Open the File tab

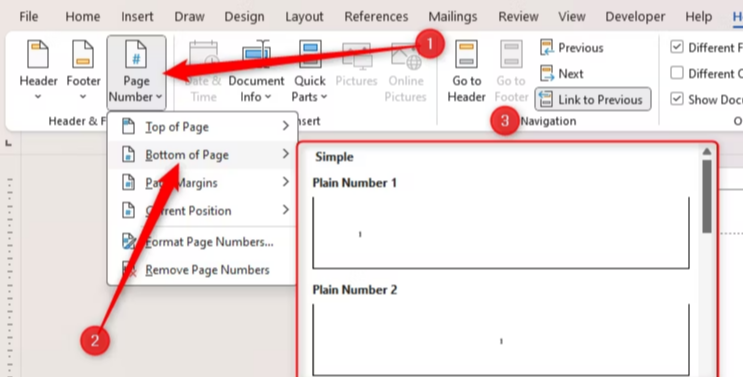click(28, 17)
